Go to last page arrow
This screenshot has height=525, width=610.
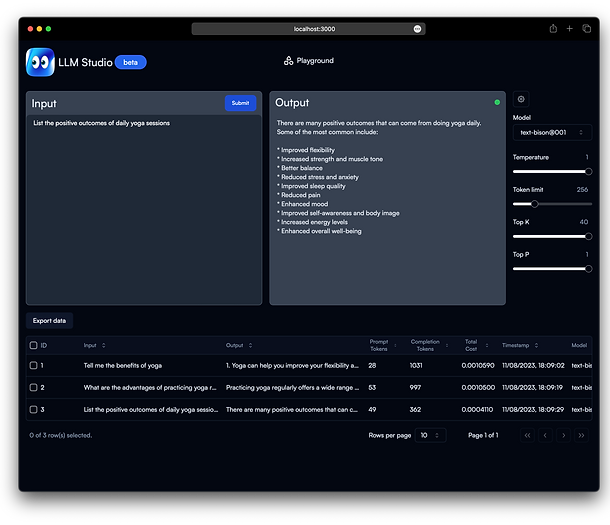tap(581, 435)
